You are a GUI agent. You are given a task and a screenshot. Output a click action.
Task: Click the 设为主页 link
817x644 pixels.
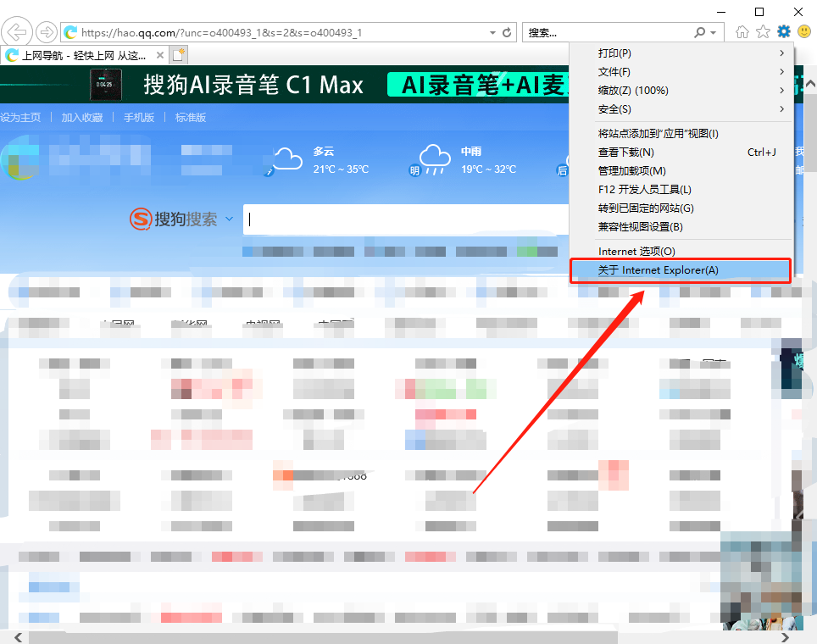tap(20, 118)
